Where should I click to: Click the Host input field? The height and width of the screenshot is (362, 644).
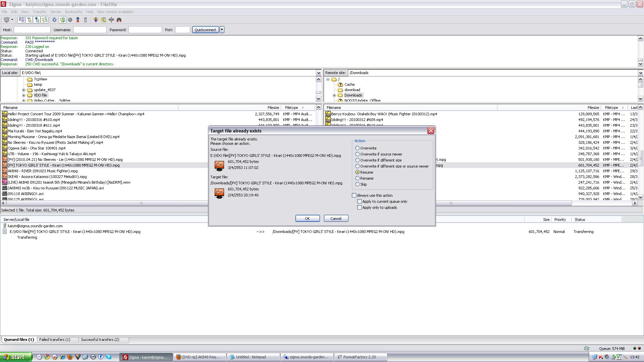tap(32, 30)
